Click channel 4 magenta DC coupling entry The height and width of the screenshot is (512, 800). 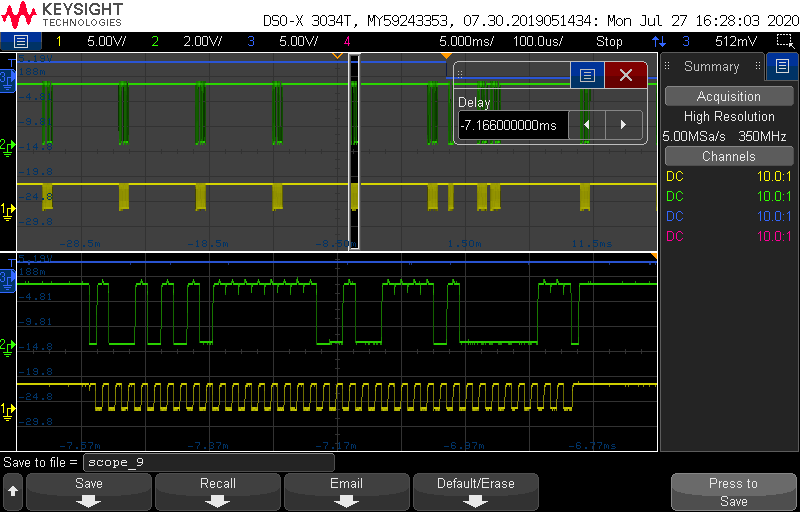pyautogui.click(x=674, y=236)
